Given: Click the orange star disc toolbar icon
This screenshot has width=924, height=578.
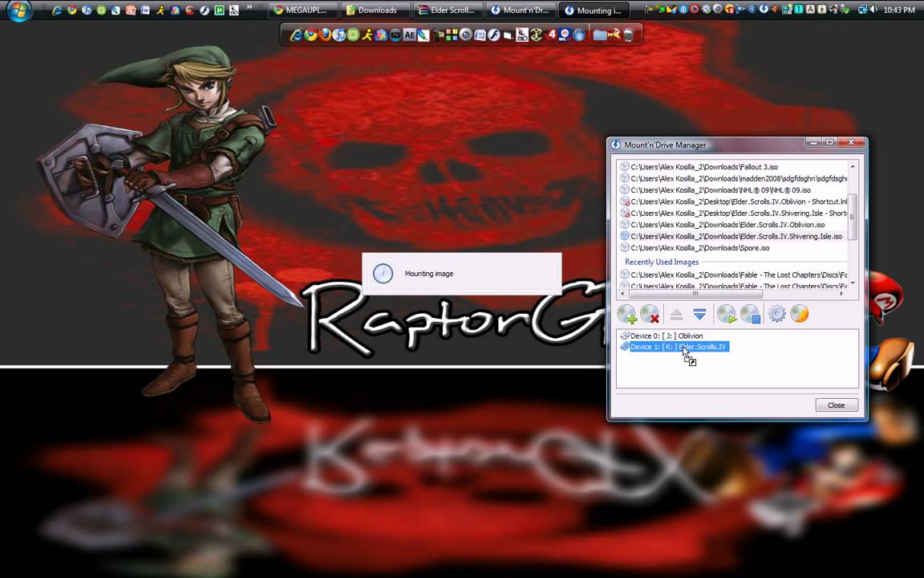Looking at the screenshot, I should 799,315.
